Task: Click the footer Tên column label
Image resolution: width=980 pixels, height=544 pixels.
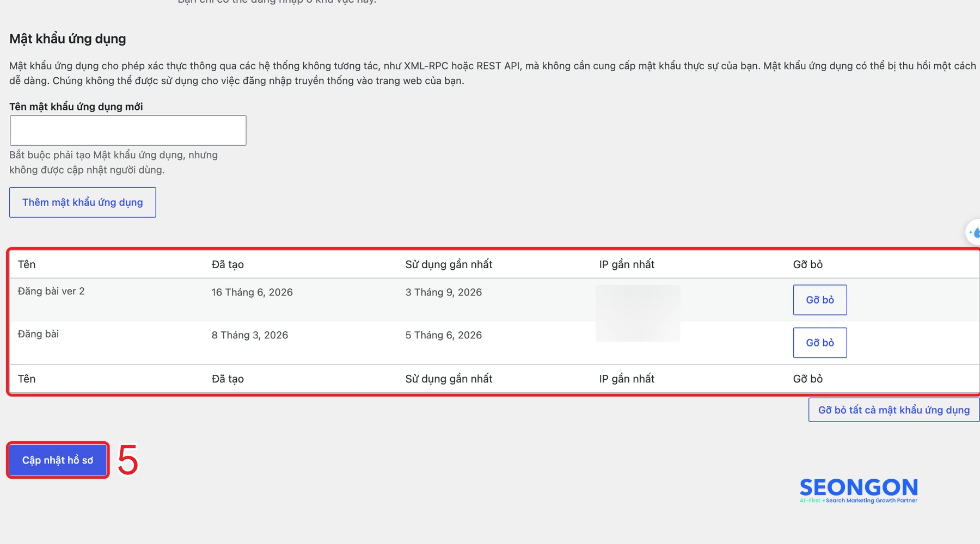Action: click(x=27, y=379)
